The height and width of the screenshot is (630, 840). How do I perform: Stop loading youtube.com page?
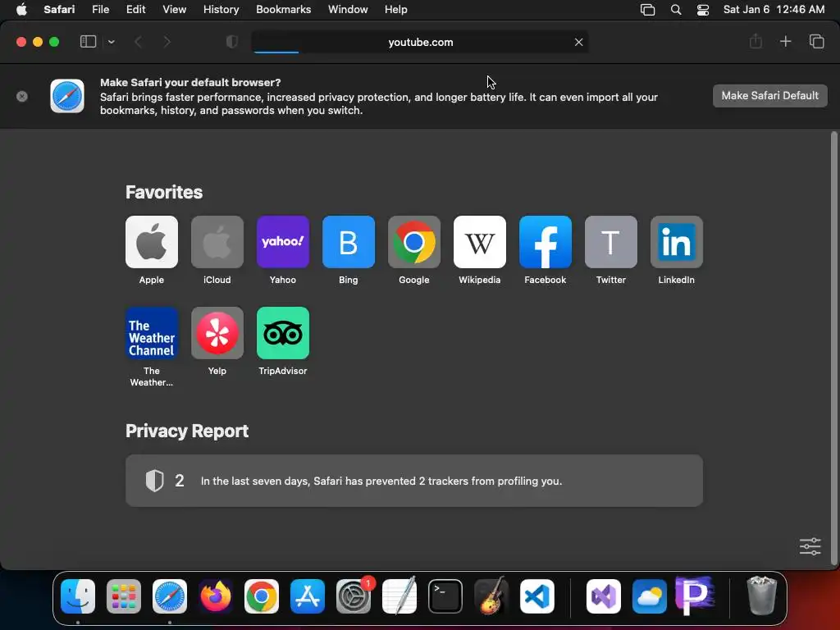[578, 42]
